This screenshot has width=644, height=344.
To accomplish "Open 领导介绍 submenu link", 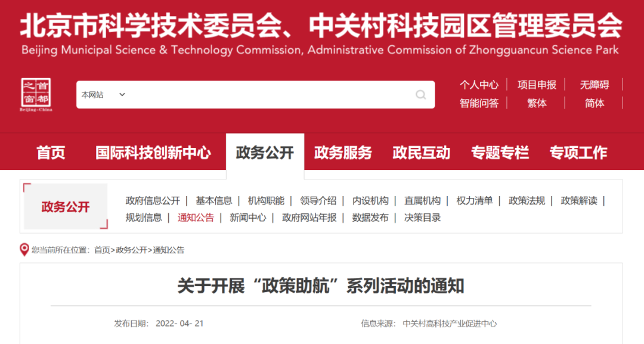I will point(318,201).
